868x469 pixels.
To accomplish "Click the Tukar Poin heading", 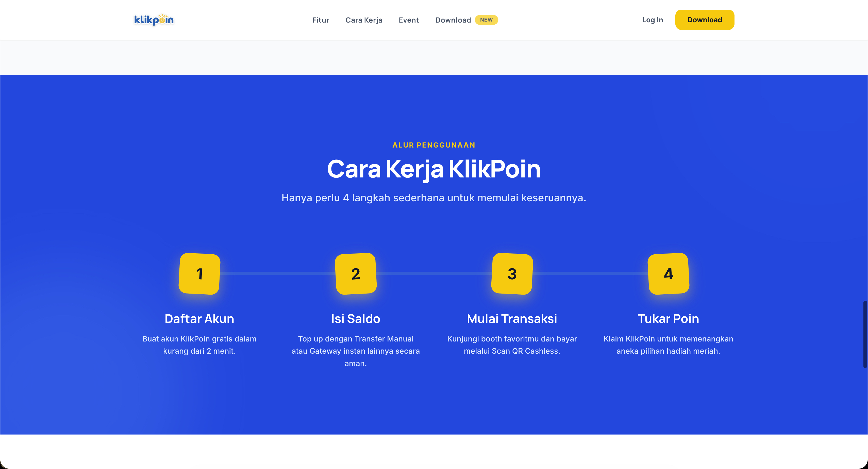I will (x=669, y=318).
